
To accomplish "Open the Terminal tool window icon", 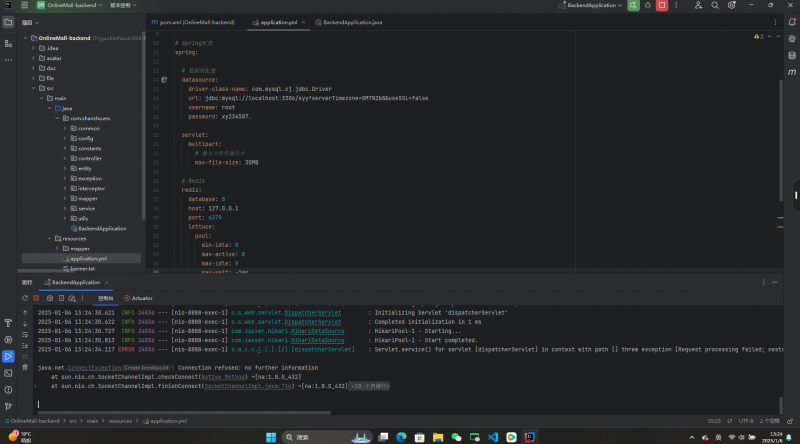I will (8, 373).
